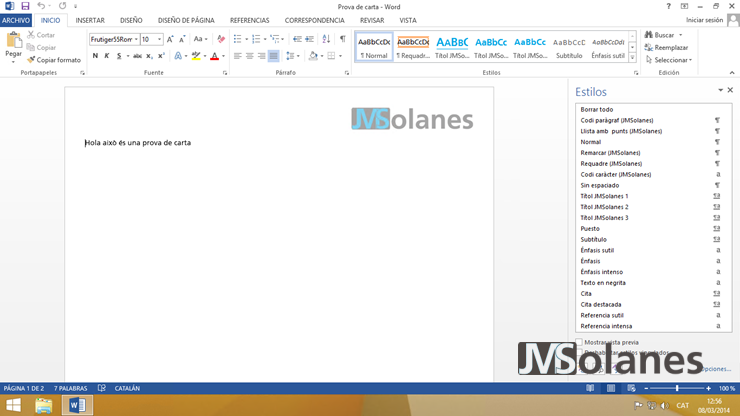
Task: Cut selection with Cortar
Action: (41, 35)
